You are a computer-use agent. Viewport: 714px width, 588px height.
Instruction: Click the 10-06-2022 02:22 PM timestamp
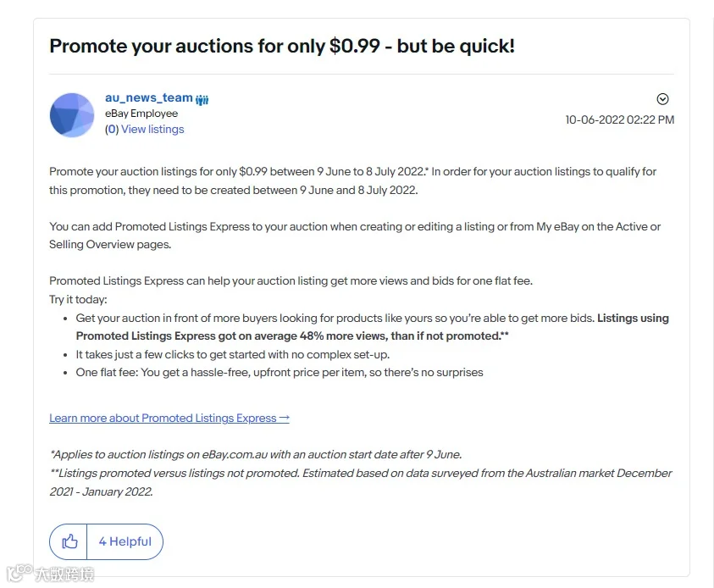(x=620, y=119)
